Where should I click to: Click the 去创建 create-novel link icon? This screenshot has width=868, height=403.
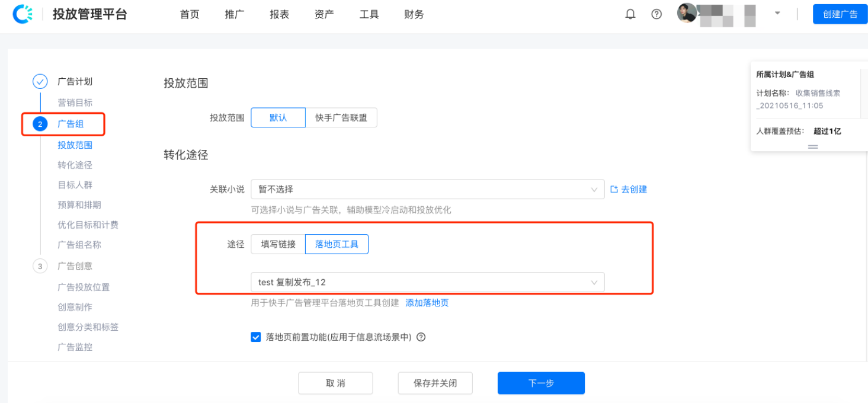pyautogui.click(x=613, y=189)
